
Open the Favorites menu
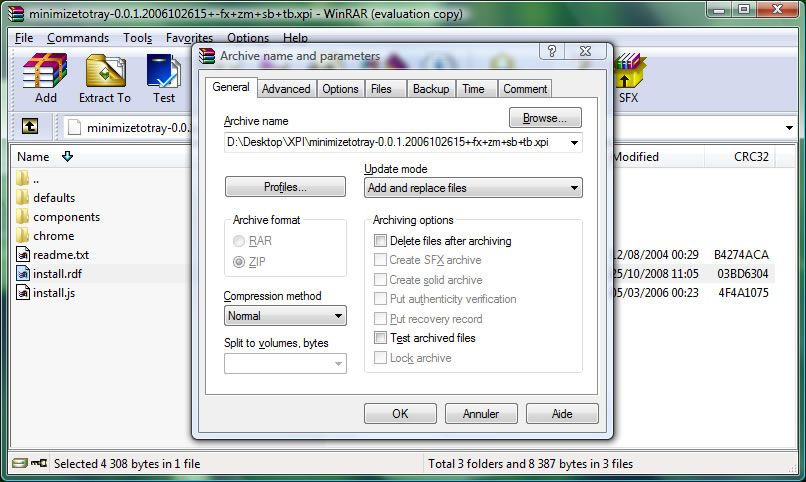[189, 38]
